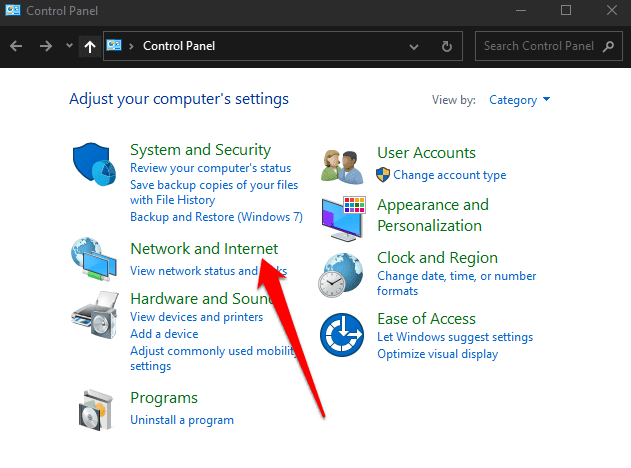
Task: Expand the address bar history dropdown
Action: point(415,46)
